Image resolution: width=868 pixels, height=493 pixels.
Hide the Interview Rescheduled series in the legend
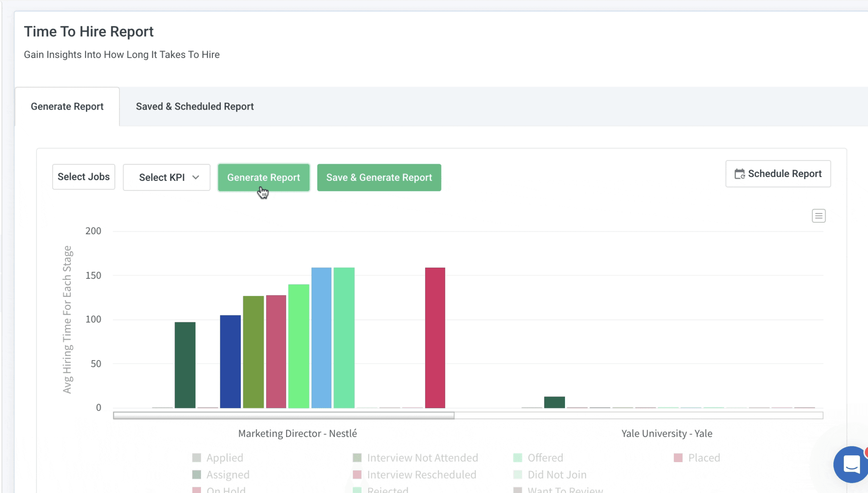coord(421,475)
